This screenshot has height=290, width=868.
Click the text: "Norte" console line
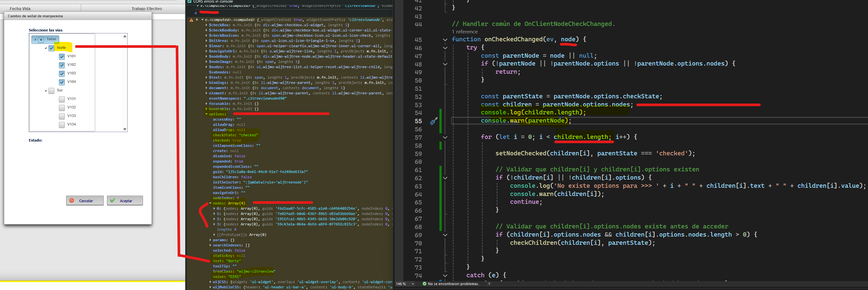tap(227, 261)
